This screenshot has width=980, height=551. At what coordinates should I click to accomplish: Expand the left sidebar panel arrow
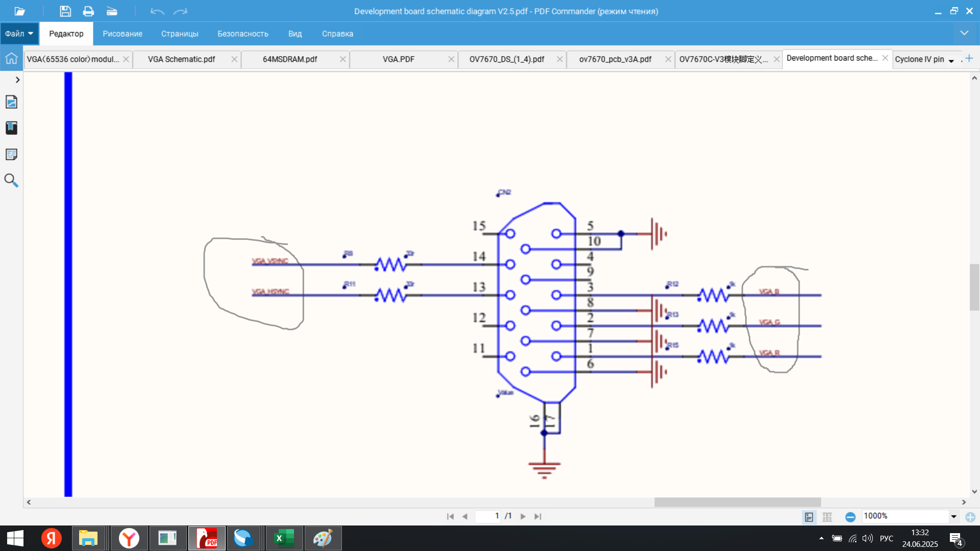click(x=17, y=80)
